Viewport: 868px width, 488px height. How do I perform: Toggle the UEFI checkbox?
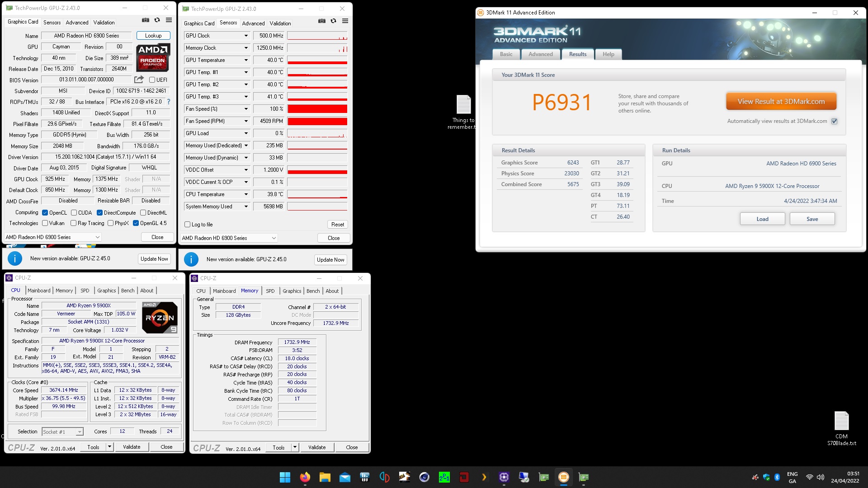click(x=152, y=80)
